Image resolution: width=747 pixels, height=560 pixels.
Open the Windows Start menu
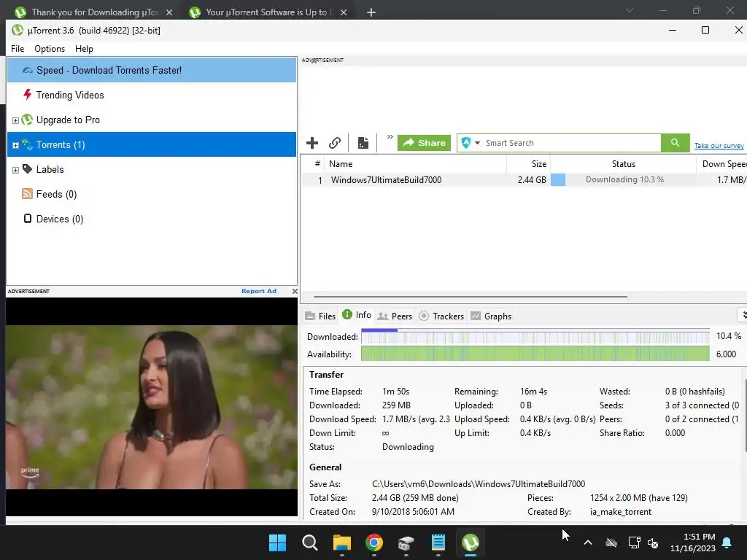(x=277, y=542)
